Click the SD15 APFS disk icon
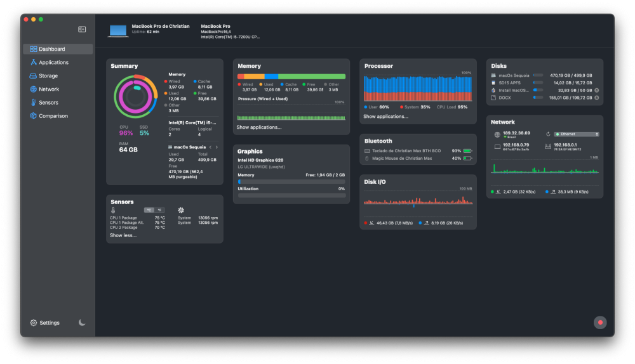 tap(493, 82)
